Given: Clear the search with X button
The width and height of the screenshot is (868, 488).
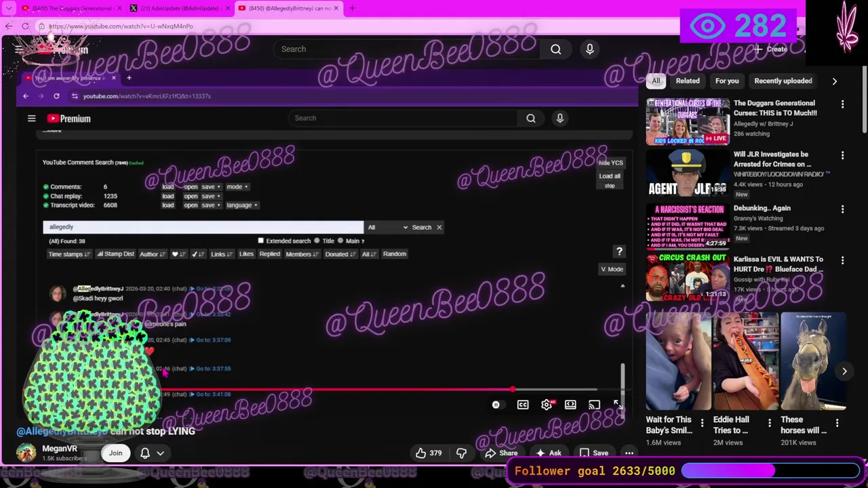Looking at the screenshot, I should pos(439,227).
